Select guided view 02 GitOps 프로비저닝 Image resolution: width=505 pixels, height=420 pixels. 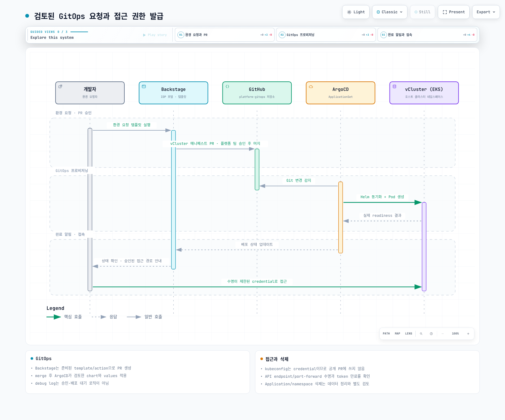coord(326,35)
